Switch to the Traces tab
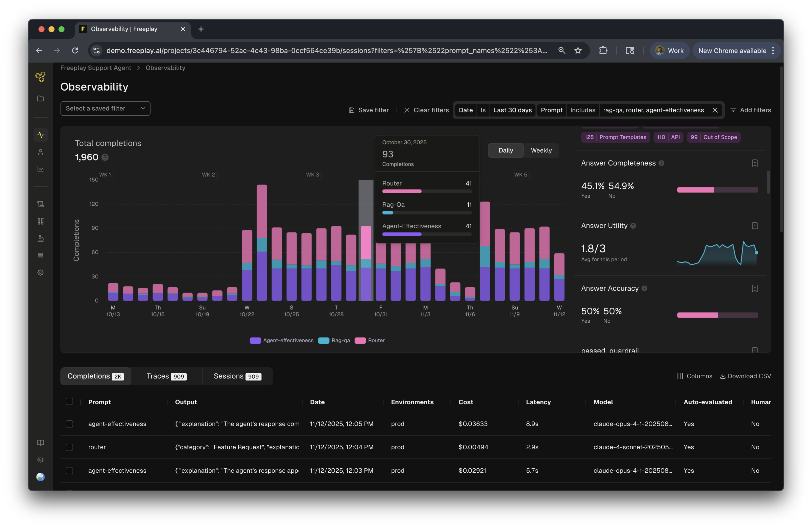The height and width of the screenshot is (528, 812). pos(166,376)
